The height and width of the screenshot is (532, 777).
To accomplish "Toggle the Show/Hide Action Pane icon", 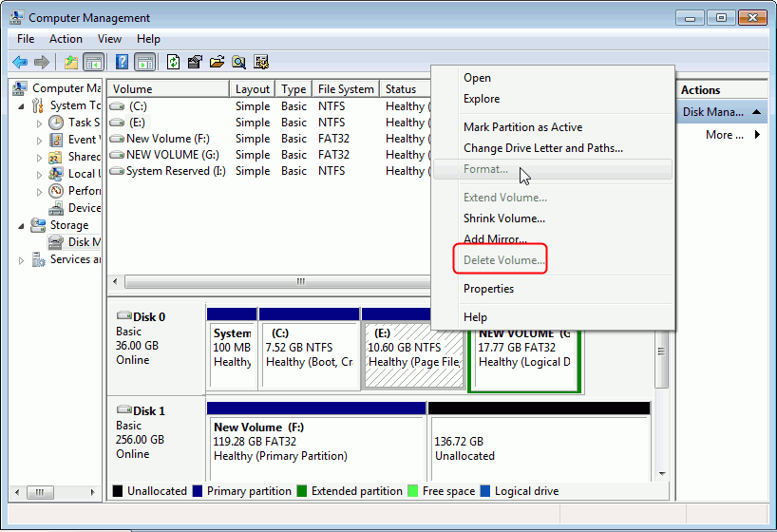I will pos(145,62).
